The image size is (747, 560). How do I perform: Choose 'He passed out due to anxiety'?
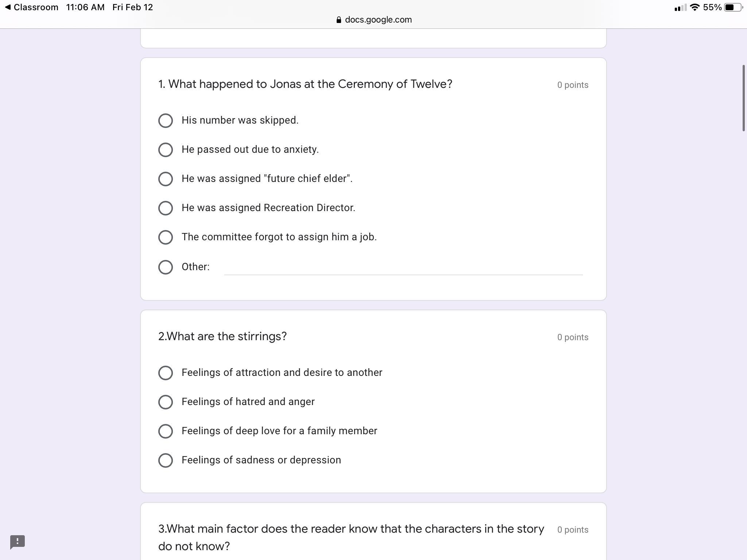tap(166, 150)
